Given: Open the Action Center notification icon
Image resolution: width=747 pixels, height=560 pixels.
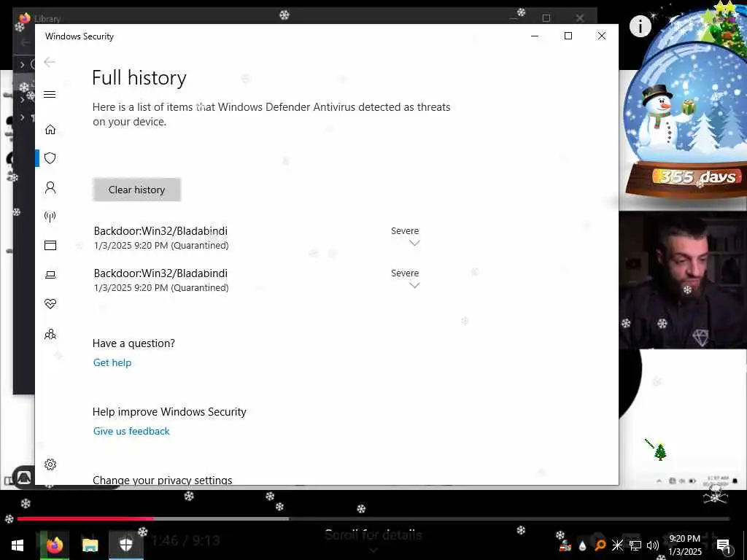Looking at the screenshot, I should [x=723, y=546].
